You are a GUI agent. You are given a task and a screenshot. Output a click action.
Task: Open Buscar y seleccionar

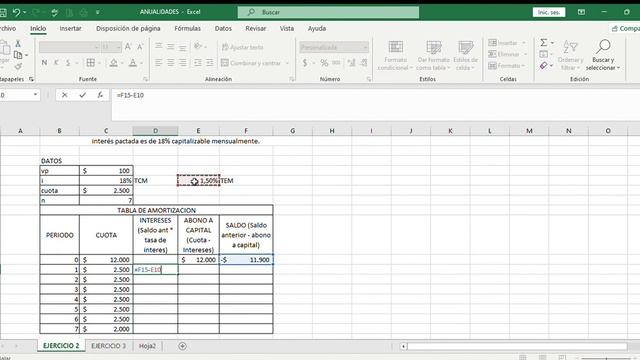pyautogui.click(x=603, y=55)
